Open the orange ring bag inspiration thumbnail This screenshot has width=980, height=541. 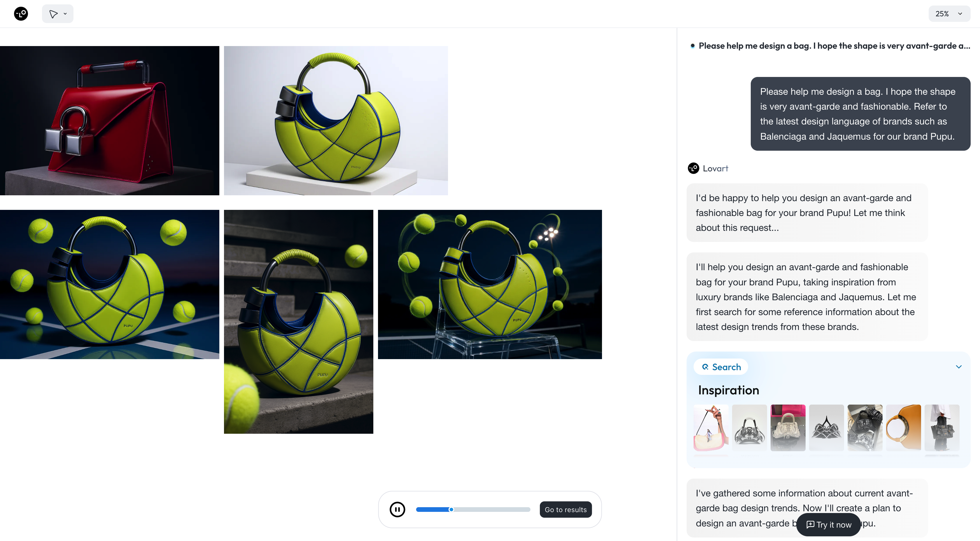[x=903, y=428]
